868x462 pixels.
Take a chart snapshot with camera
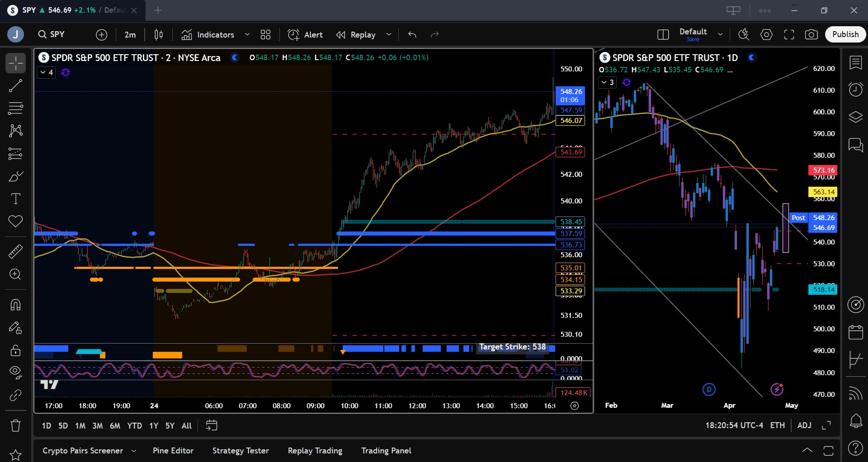click(811, 34)
